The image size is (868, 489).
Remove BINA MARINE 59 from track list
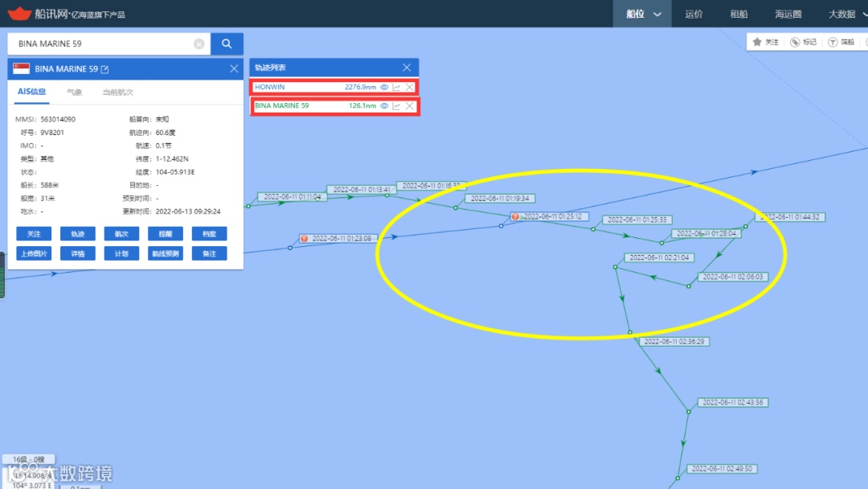[x=410, y=106]
